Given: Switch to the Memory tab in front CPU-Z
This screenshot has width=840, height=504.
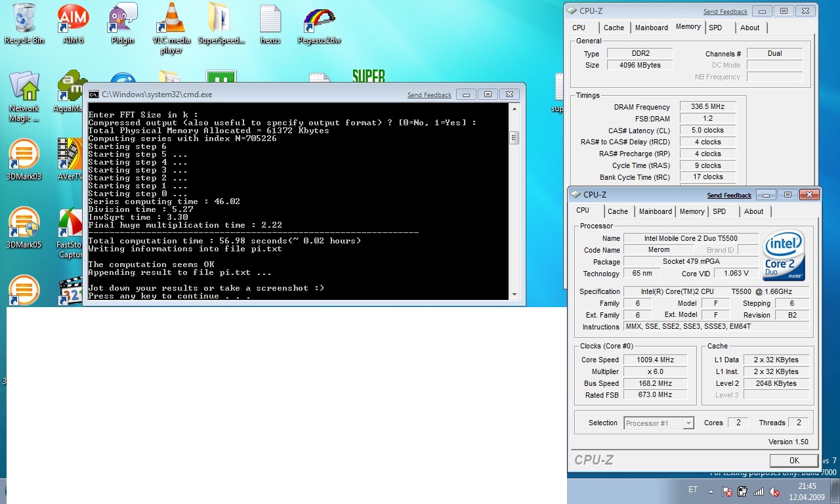Looking at the screenshot, I should coord(692,211).
